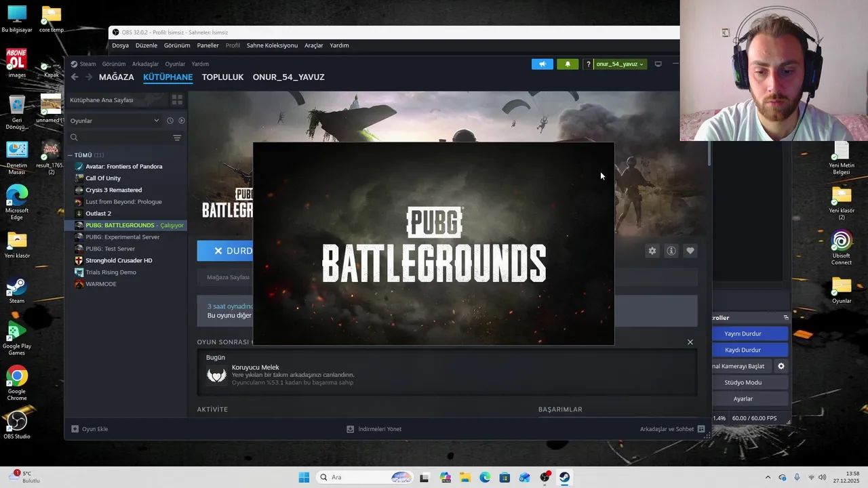
Task: Sort library by recent activity clock icon
Action: [170, 121]
